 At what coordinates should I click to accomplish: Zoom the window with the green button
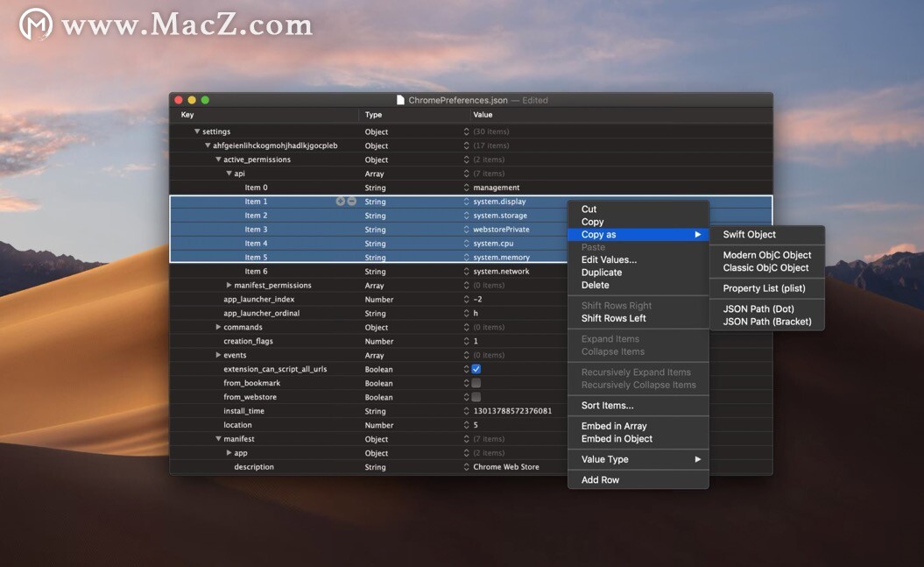[205, 100]
